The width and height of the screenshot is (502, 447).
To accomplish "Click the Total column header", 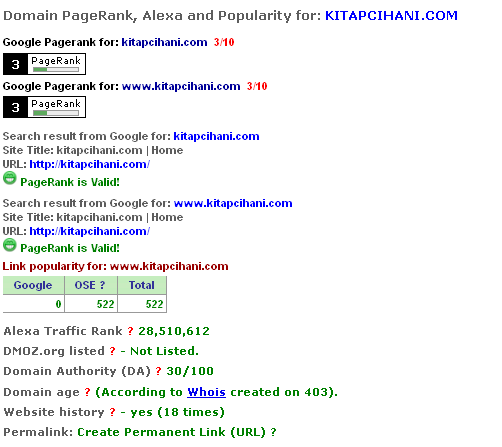I will (x=142, y=285).
